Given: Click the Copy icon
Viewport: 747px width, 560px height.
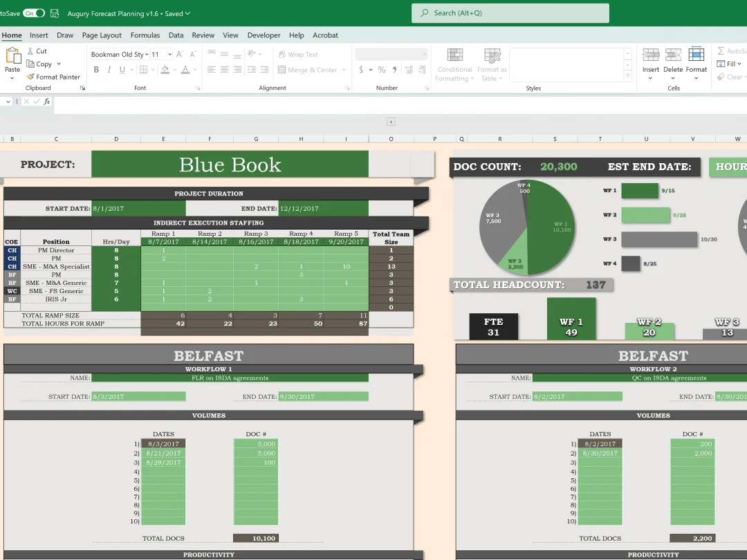Looking at the screenshot, I should pos(30,64).
